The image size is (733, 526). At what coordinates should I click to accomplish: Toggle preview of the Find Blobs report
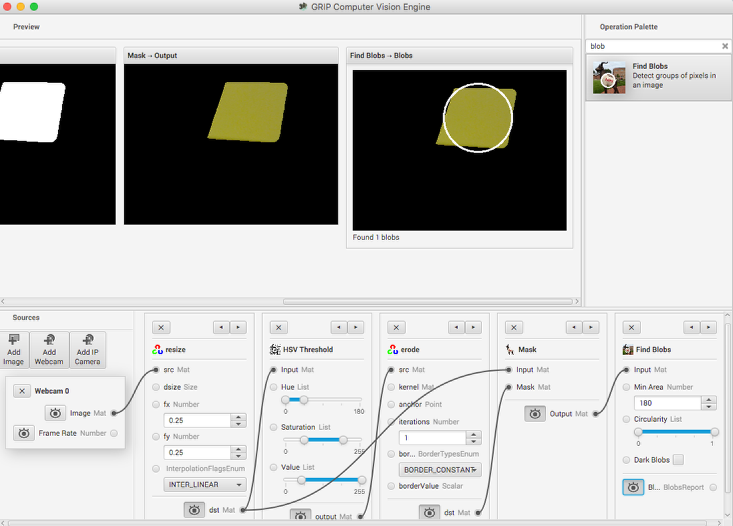[634, 487]
